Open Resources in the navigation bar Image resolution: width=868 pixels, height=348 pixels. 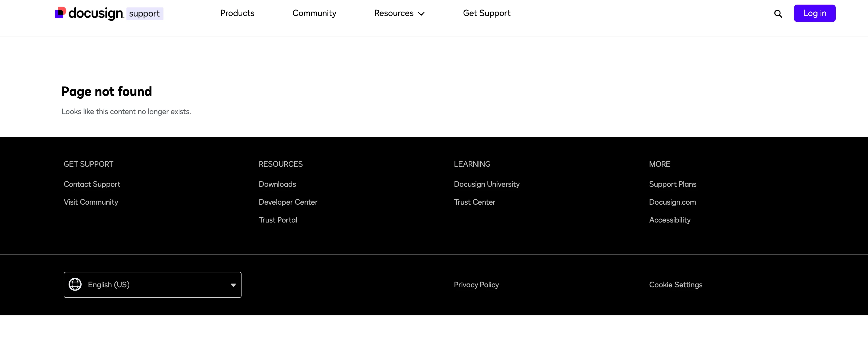[394, 13]
